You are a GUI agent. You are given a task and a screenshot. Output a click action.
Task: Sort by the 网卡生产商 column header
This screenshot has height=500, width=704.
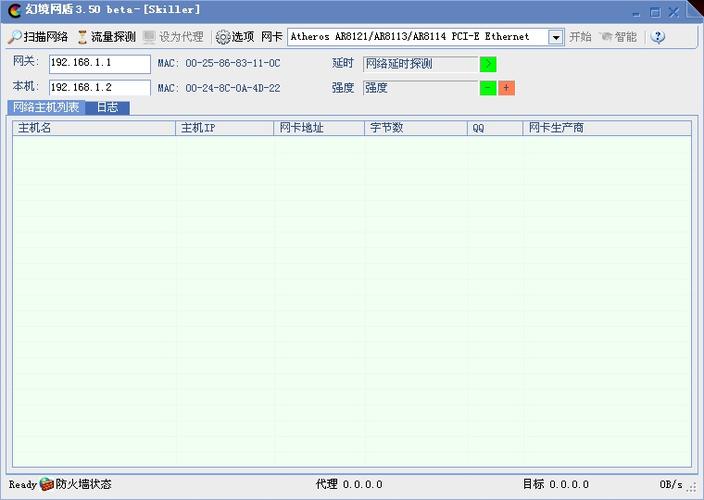606,128
